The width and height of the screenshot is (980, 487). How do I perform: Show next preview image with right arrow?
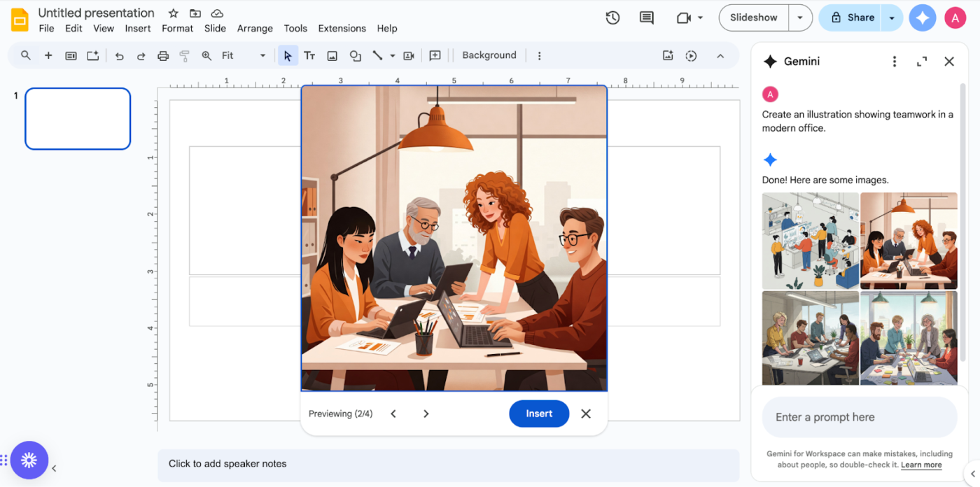(x=426, y=414)
